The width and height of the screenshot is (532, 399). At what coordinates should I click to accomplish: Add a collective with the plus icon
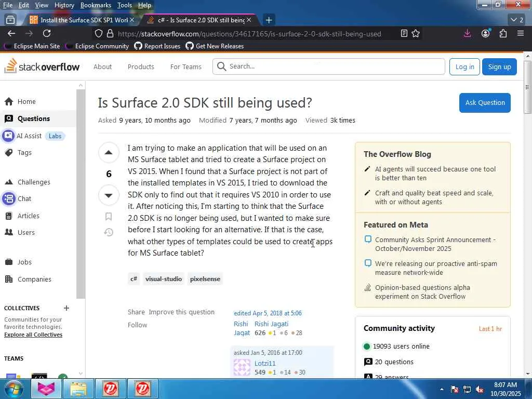point(66,308)
